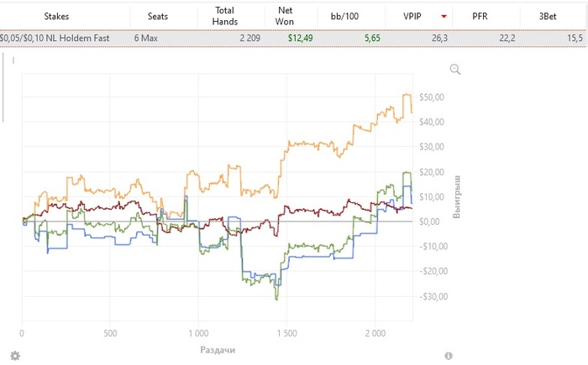Click the green line on the graph
Viewport: 588px width, 365px height.
click(319, 247)
